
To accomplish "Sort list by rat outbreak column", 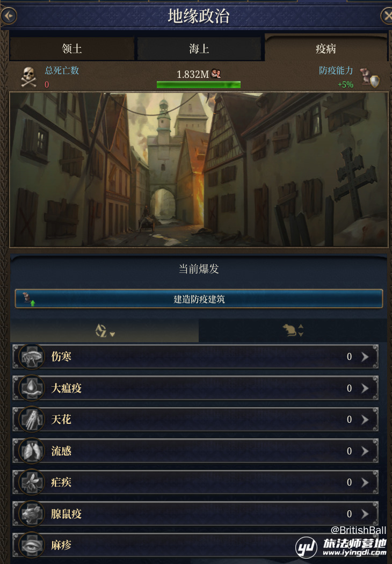I will (293, 330).
